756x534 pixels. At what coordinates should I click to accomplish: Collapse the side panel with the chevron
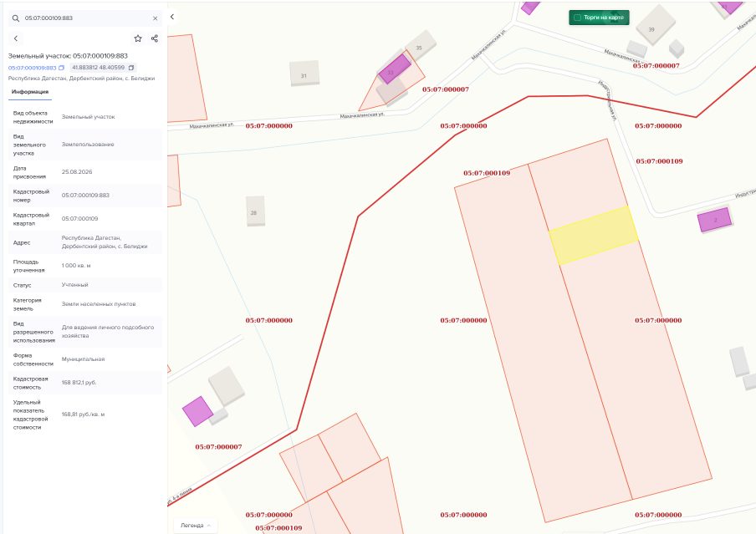pyautogui.click(x=172, y=17)
